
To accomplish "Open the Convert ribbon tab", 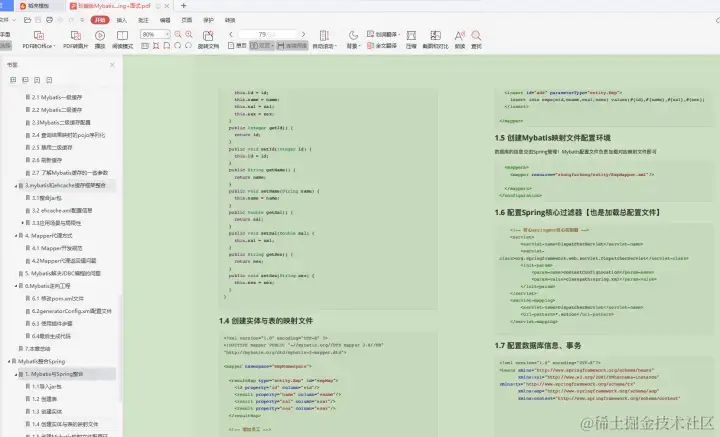I will click(x=230, y=20).
